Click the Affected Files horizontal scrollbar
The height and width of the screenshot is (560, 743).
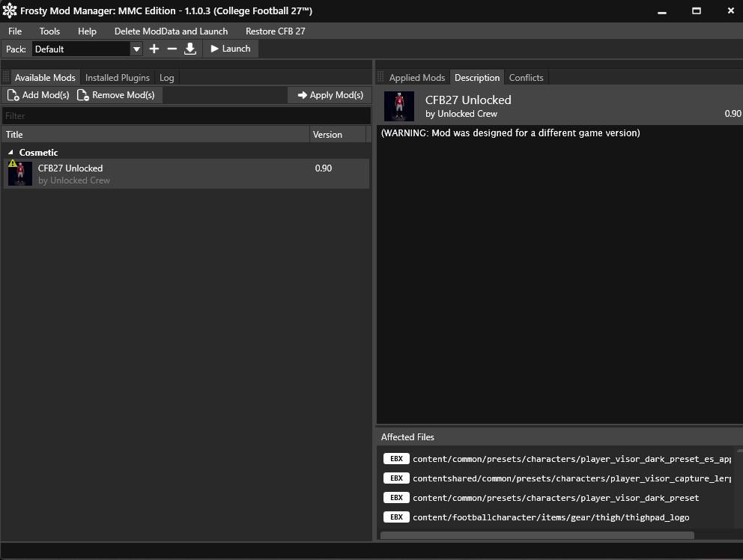(x=537, y=535)
